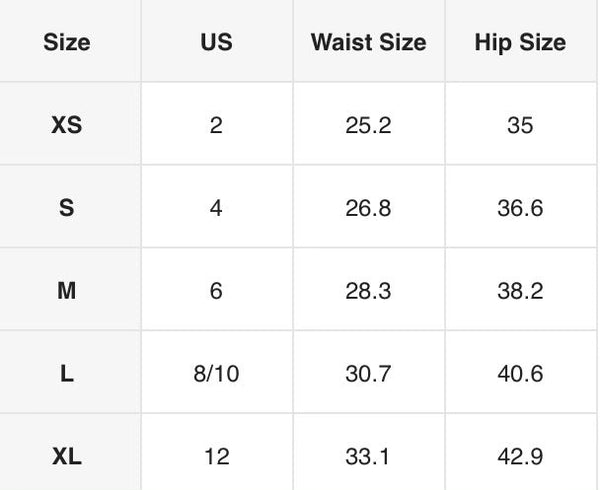Viewport: 600px width, 490px height.
Task: Select the hip value 38.2 cell
Action: click(520, 290)
